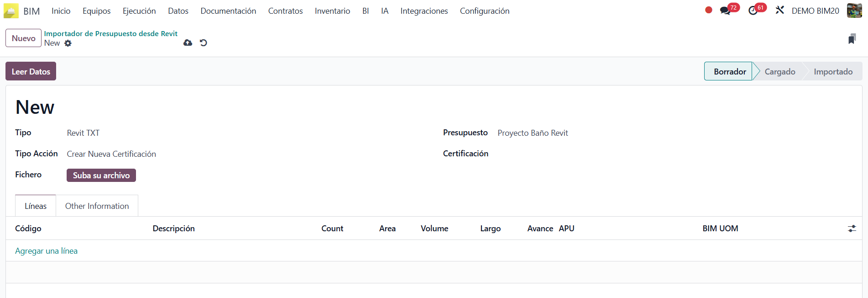Viewport: 868px width, 298px height.
Task: Click the cloud upload save icon
Action: pos(188,43)
